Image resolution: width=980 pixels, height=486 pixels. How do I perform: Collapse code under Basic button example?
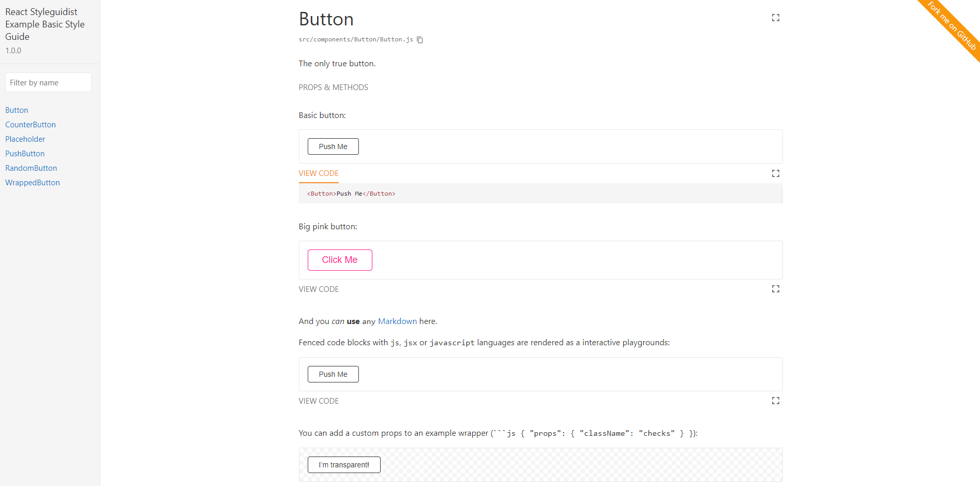pos(319,173)
